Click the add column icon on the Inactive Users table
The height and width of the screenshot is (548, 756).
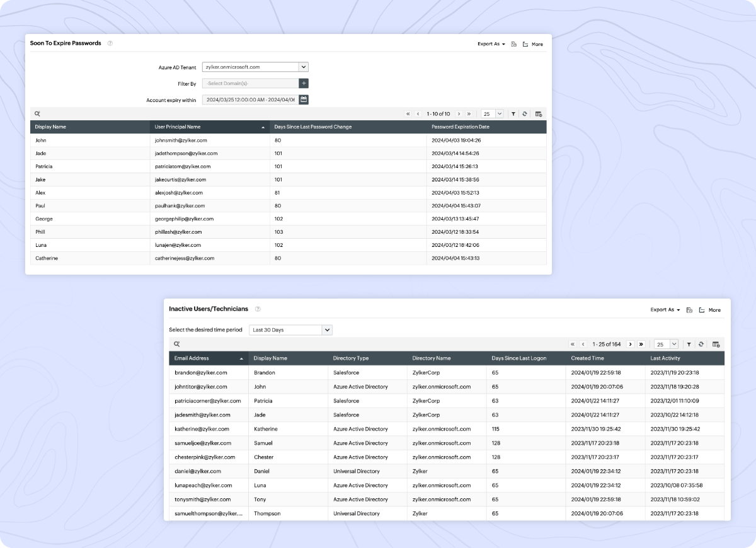click(x=717, y=345)
